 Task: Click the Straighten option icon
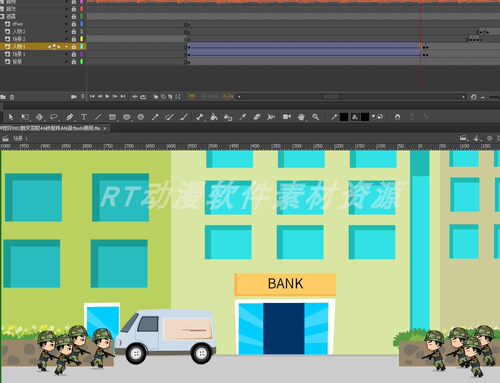point(426,117)
